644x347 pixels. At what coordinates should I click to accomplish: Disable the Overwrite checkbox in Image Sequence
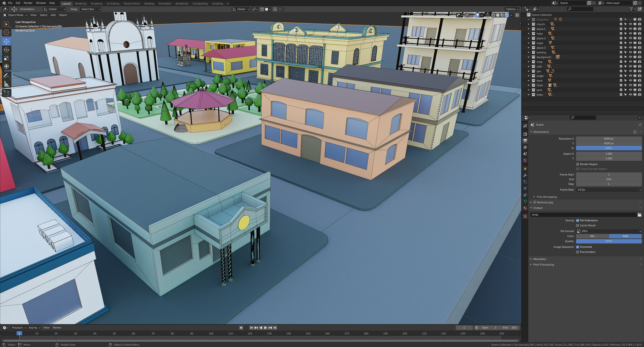[577, 247]
